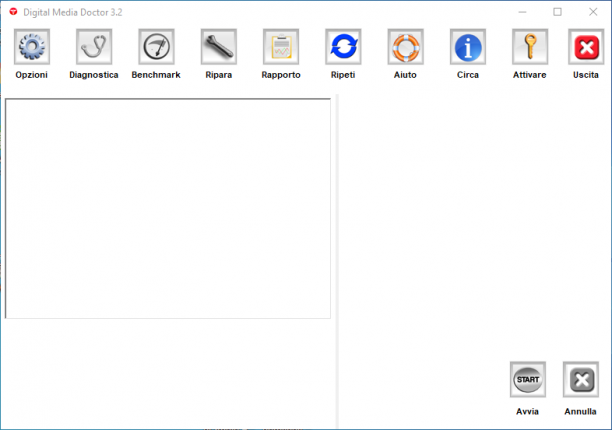
Task: Click inside the empty device list box
Action: [x=168, y=208]
